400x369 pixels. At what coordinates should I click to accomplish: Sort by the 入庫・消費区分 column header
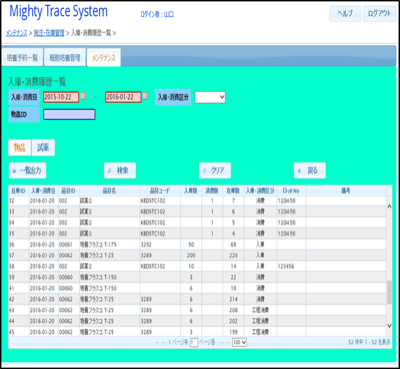tap(260, 191)
